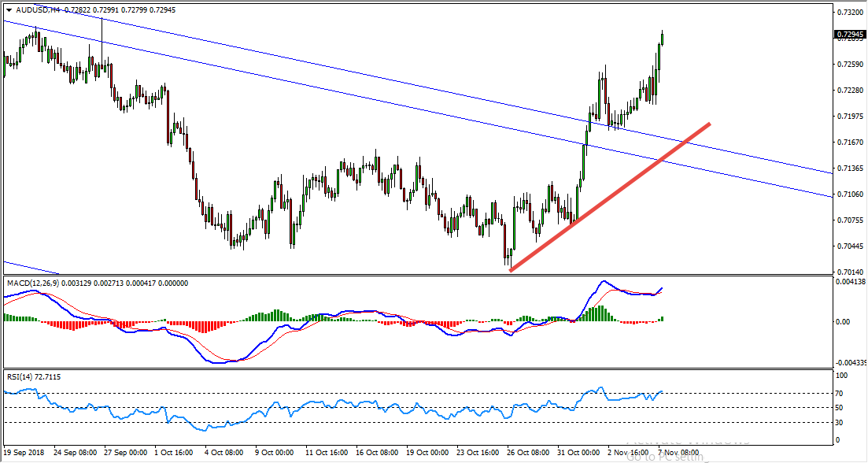Viewport: 868px width, 463px height.
Task: Click the 26 Oct 08:00 time label
Action: click(527, 453)
